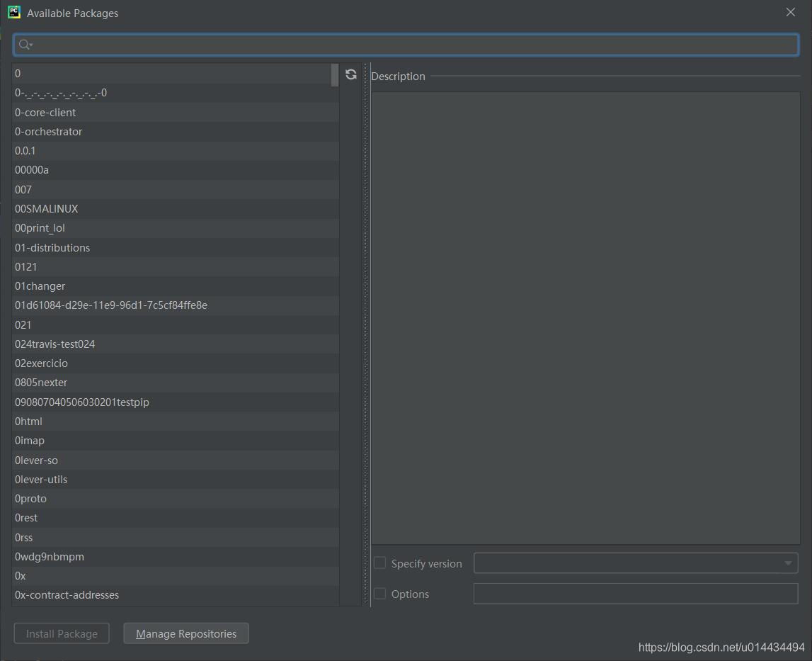Select the 0rest package
This screenshot has height=661, width=812.
click(x=176, y=518)
